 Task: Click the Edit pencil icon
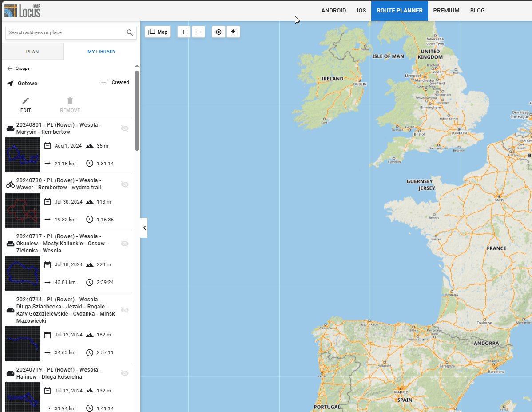pos(26,101)
